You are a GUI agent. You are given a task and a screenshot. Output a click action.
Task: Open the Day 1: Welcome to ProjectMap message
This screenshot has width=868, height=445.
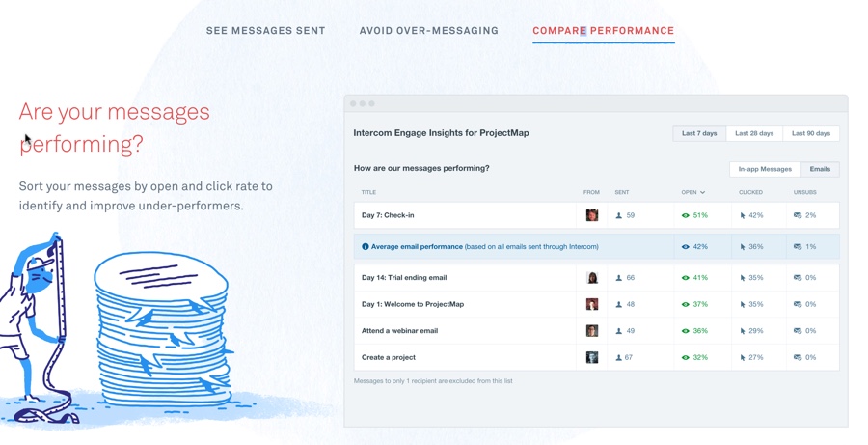click(413, 304)
